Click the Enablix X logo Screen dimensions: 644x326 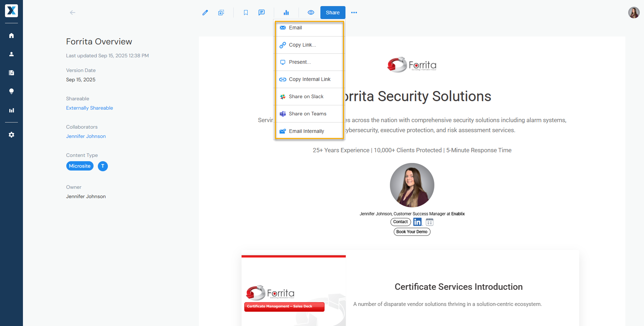(11, 11)
